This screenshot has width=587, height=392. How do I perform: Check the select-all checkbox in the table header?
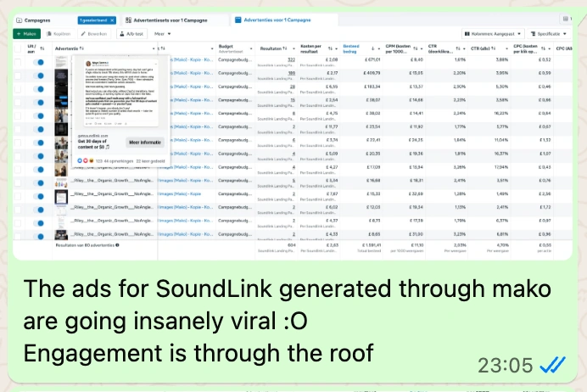pyautogui.click(x=18, y=48)
